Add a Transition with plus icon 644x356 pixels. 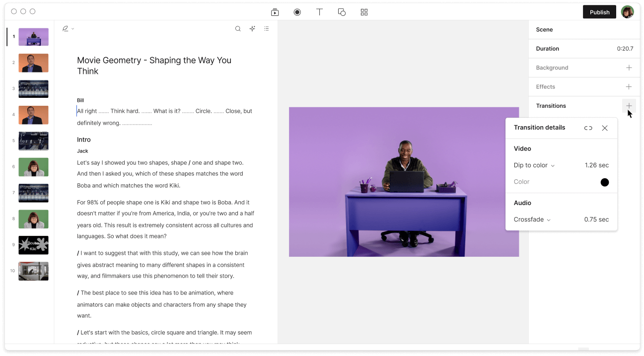pyautogui.click(x=629, y=106)
